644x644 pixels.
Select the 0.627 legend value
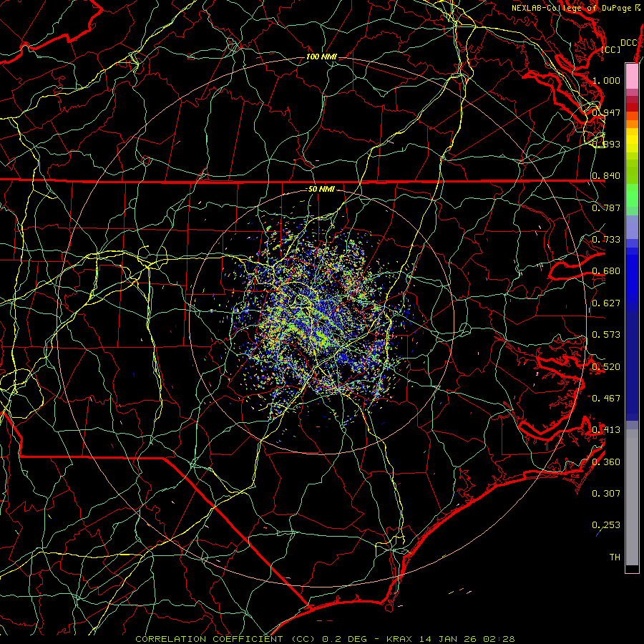pos(606,303)
